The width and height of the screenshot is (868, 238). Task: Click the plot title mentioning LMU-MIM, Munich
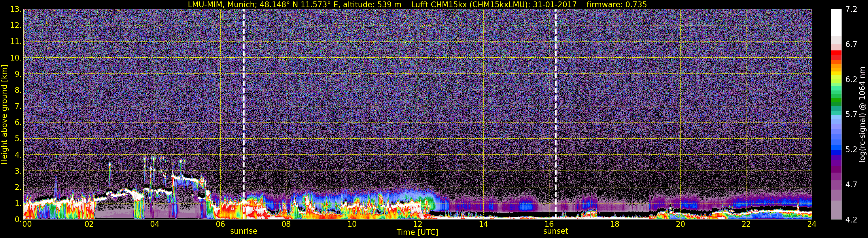point(417,4)
